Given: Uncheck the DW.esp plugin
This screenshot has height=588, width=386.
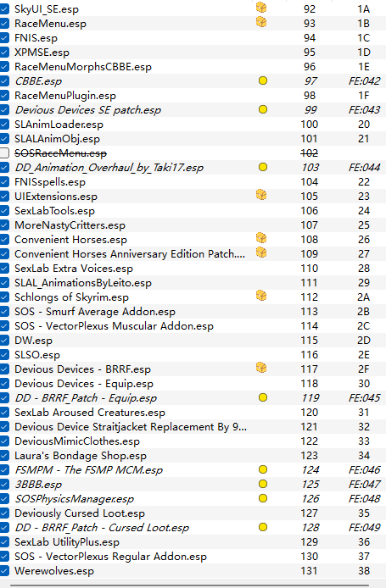Looking at the screenshot, I should click(x=4, y=340).
